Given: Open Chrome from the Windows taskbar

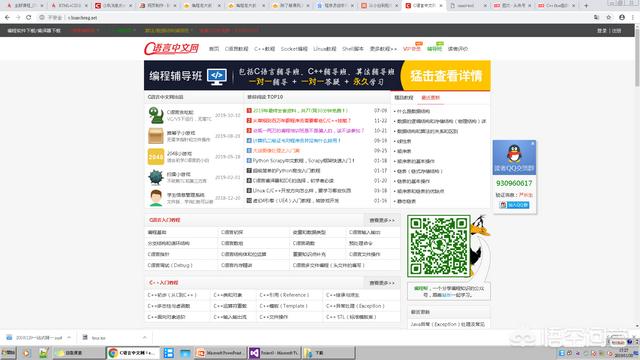Looking at the screenshot, I should click(133, 353).
